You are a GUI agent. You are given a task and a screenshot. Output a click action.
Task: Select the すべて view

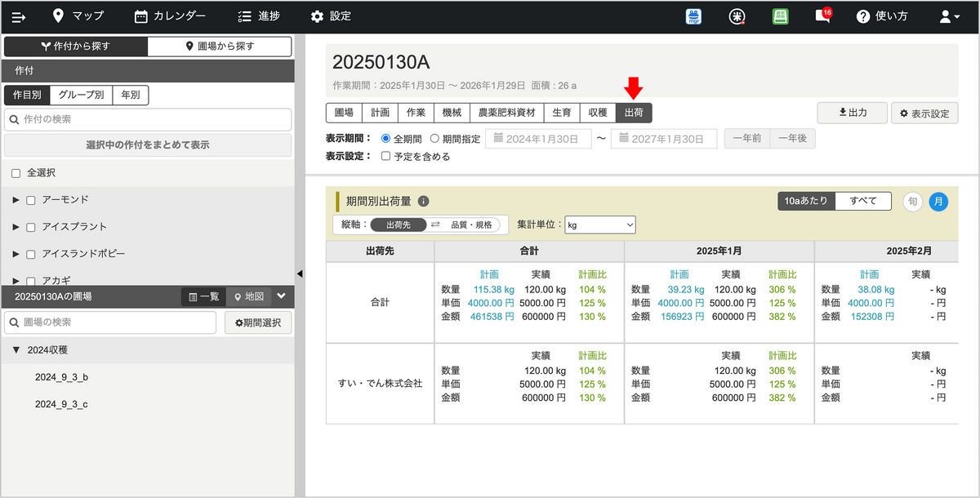coord(863,201)
